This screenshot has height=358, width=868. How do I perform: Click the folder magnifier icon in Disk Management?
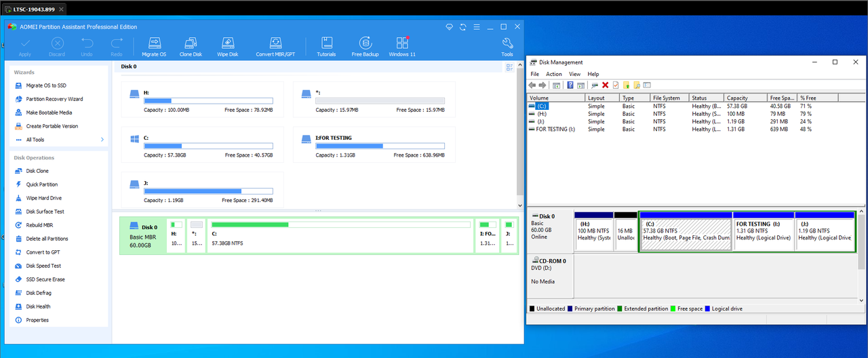pos(637,85)
